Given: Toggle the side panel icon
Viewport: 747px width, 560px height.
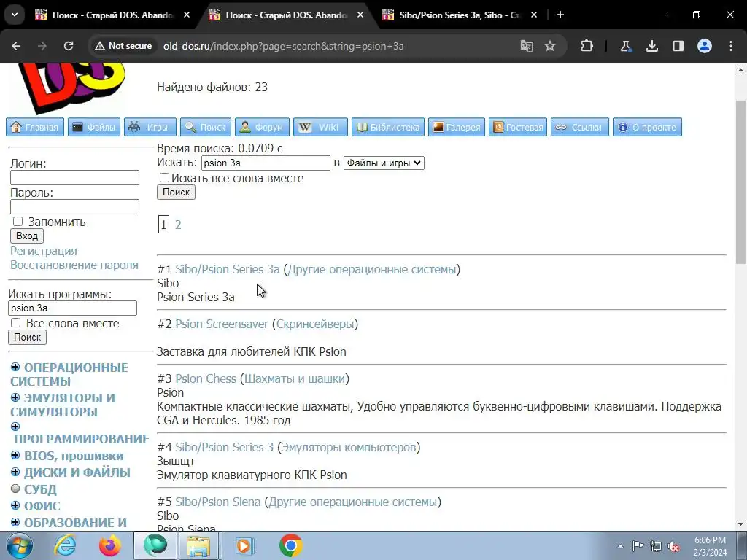Looking at the screenshot, I should [x=678, y=46].
